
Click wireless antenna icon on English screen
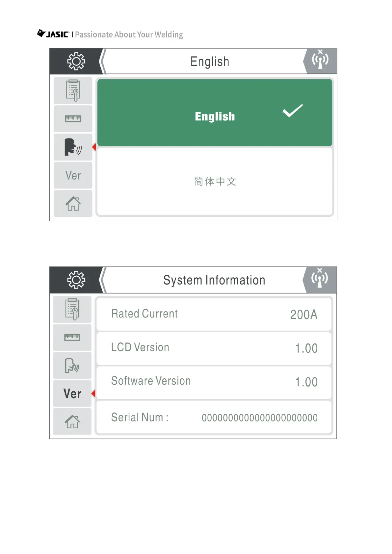320,60
